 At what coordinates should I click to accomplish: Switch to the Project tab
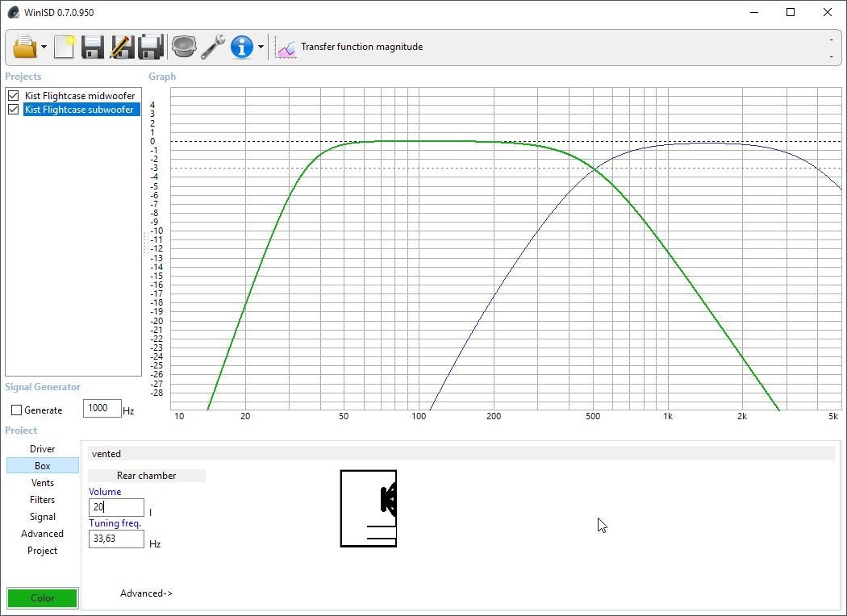(x=42, y=550)
